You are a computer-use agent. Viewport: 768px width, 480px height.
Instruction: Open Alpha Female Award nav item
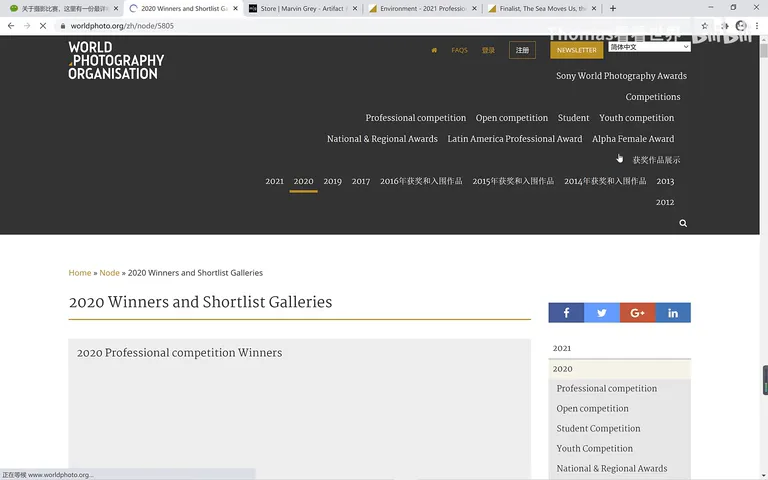[633, 139]
